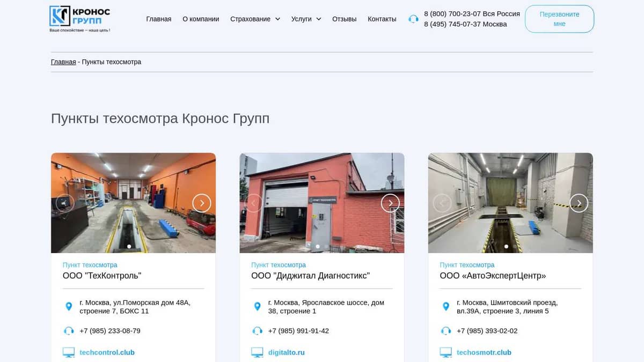Image resolution: width=644 pixels, height=362 pixels.
Task: Click the headset phone icon in the header
Action: (413, 19)
